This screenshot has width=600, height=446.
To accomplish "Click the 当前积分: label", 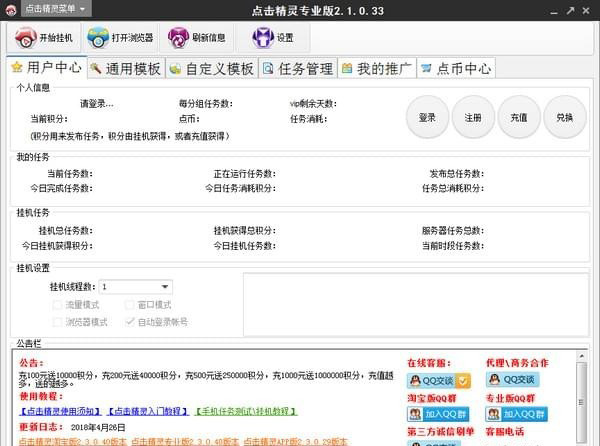I will [x=49, y=119].
